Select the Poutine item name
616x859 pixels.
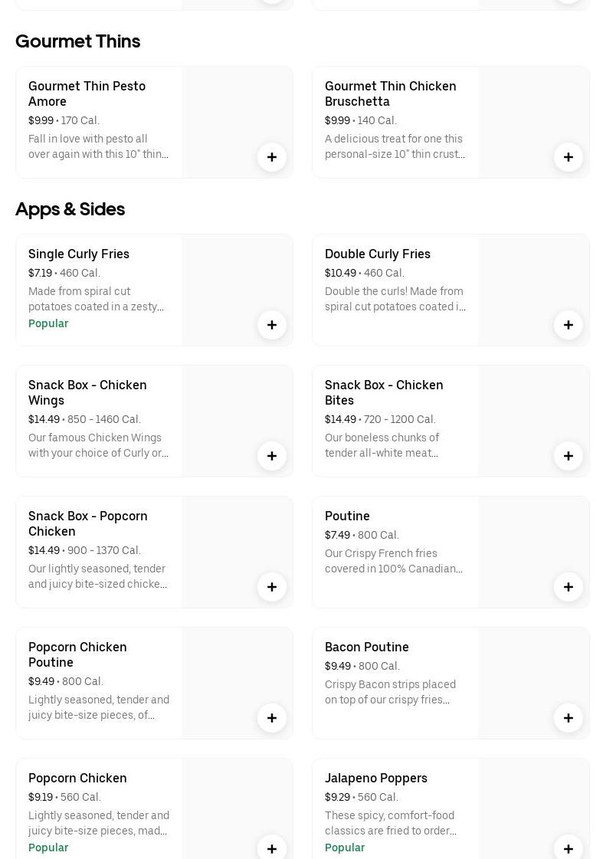pyautogui.click(x=347, y=516)
